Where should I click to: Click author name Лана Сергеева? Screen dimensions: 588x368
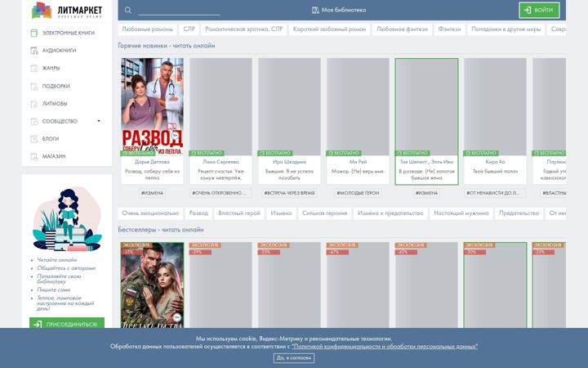pyautogui.click(x=220, y=162)
